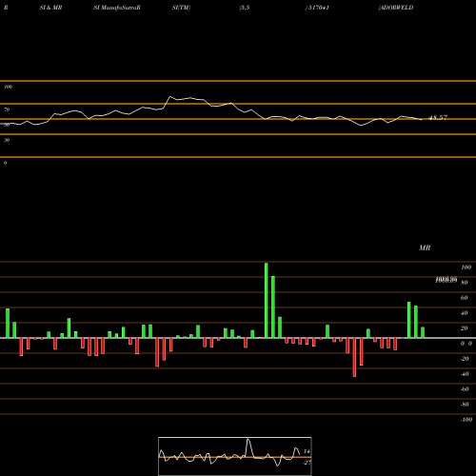Click the MR axis label -100

(x=466, y=420)
